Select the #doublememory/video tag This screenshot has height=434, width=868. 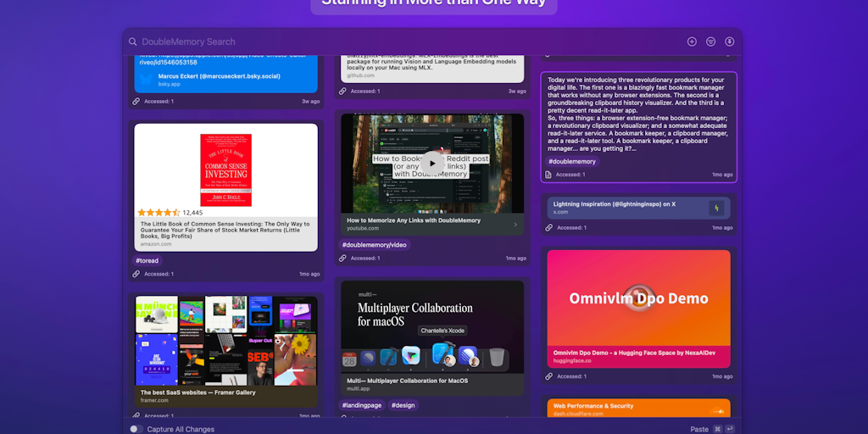tap(374, 245)
